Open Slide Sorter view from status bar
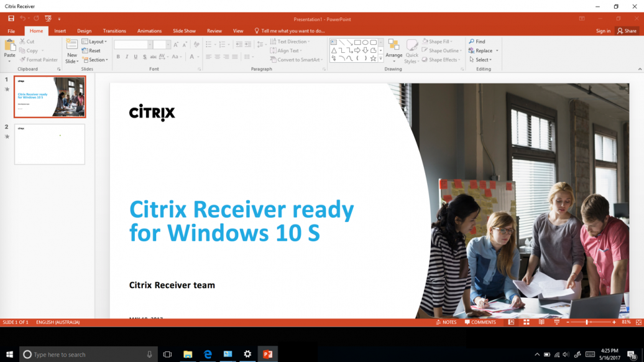Image resolution: width=644 pixels, height=362 pixels. 526,322
